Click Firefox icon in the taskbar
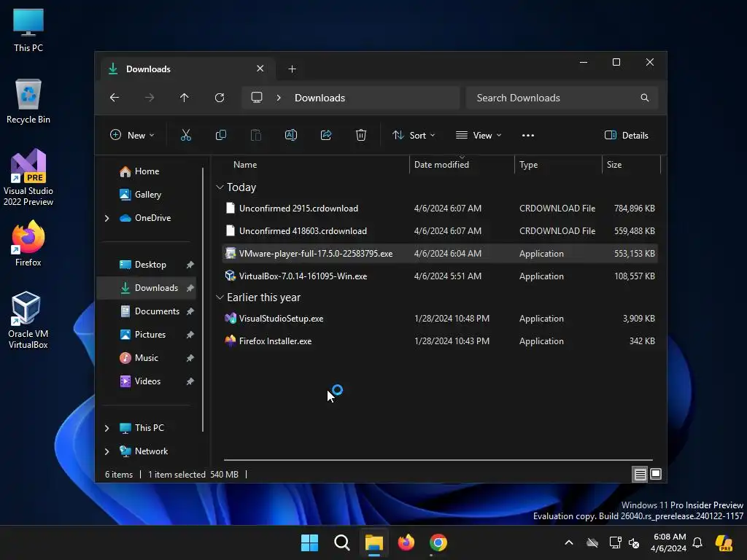Image resolution: width=747 pixels, height=560 pixels. click(x=406, y=542)
